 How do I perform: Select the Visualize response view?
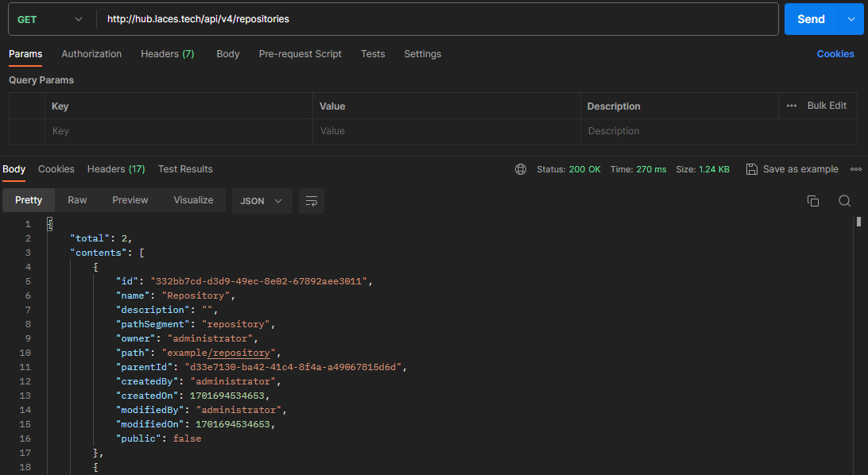coord(193,200)
